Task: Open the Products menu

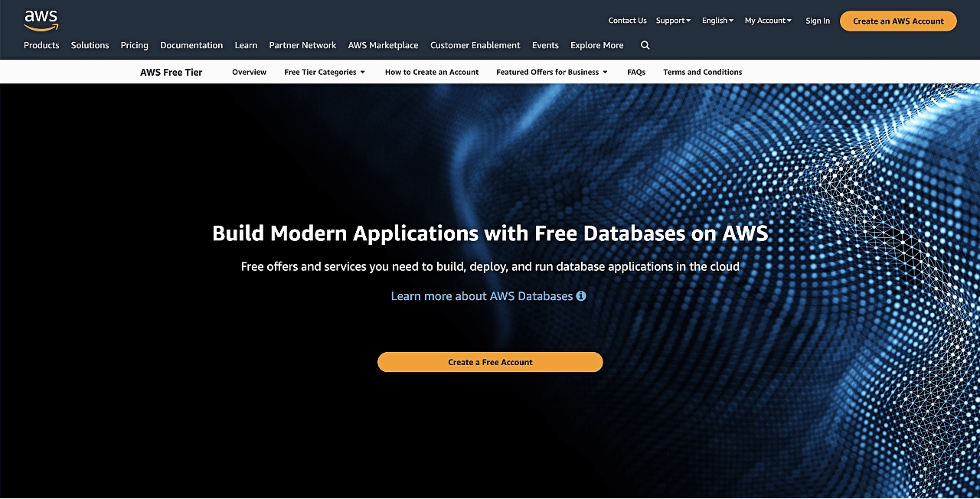Action: click(x=41, y=45)
